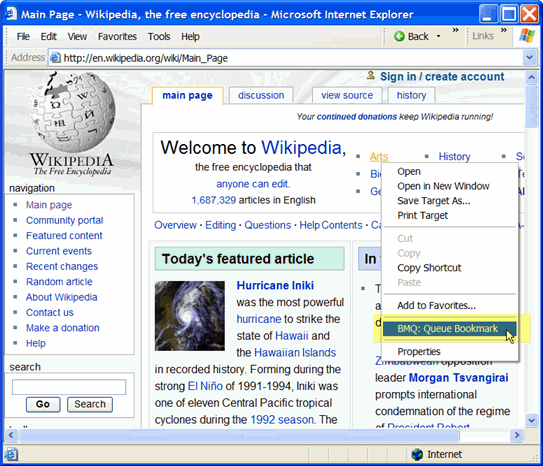The height and width of the screenshot is (466, 543).
Task: Select the main page tab
Action: 187,95
